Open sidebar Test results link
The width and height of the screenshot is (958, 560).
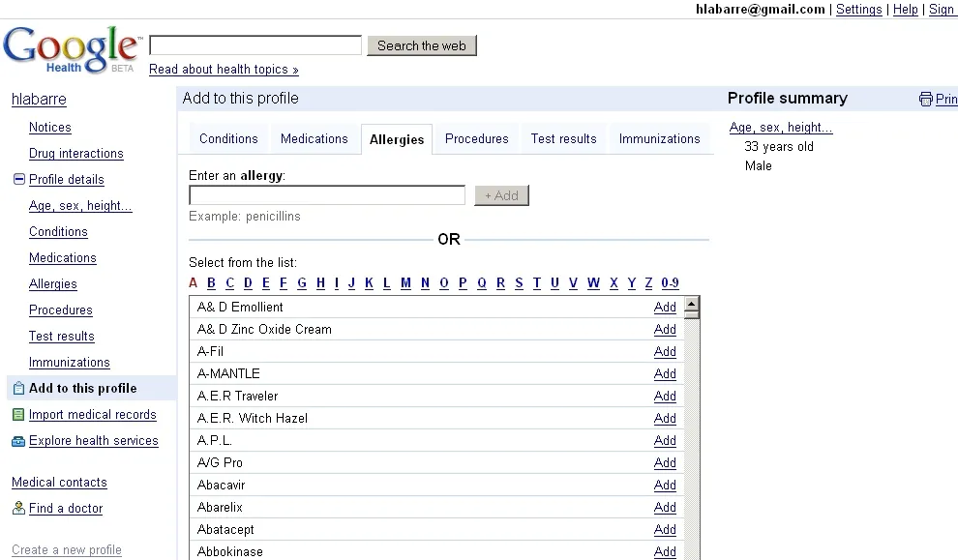pos(62,336)
